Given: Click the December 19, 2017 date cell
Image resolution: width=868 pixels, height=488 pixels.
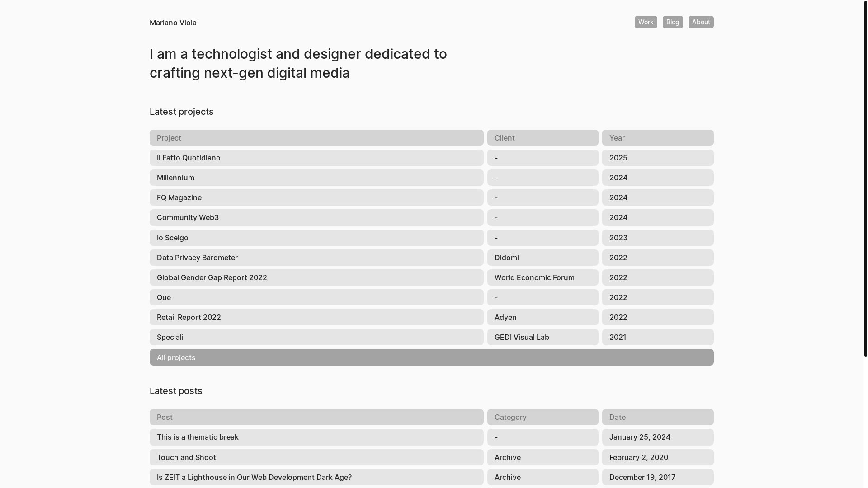Looking at the screenshot, I should click(x=658, y=477).
